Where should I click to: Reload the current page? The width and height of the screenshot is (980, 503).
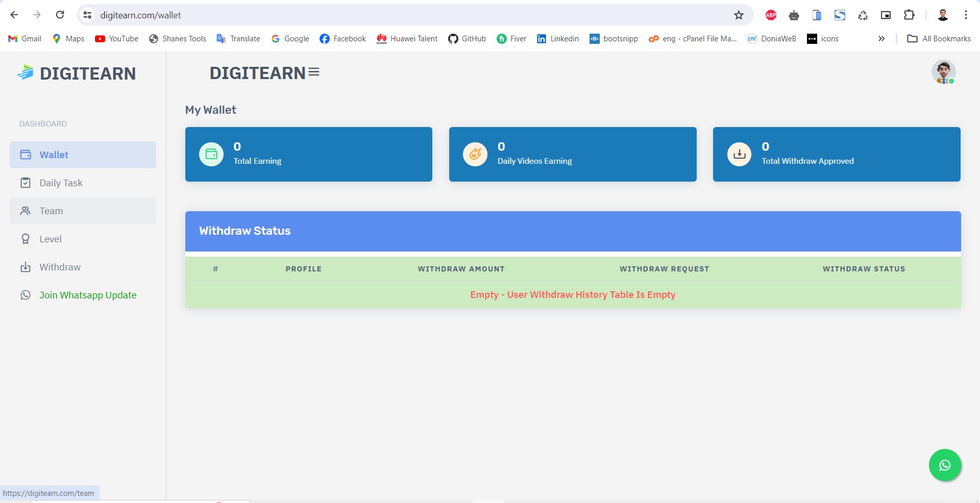point(60,15)
